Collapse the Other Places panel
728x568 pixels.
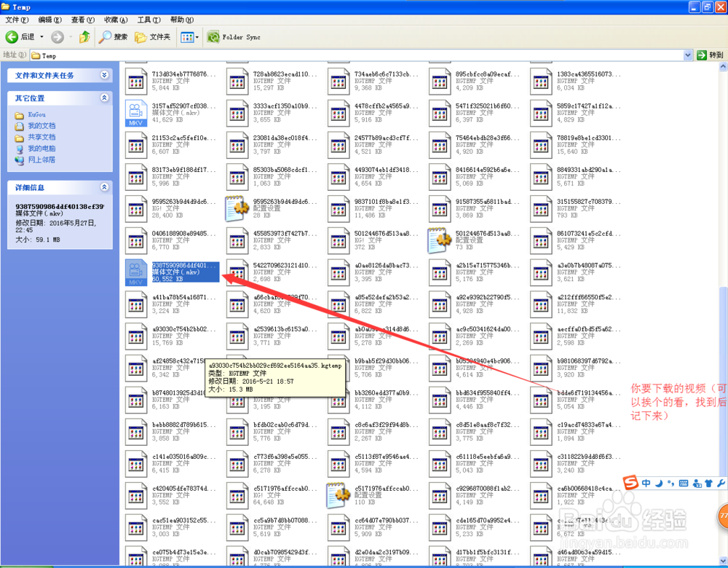click(x=104, y=98)
